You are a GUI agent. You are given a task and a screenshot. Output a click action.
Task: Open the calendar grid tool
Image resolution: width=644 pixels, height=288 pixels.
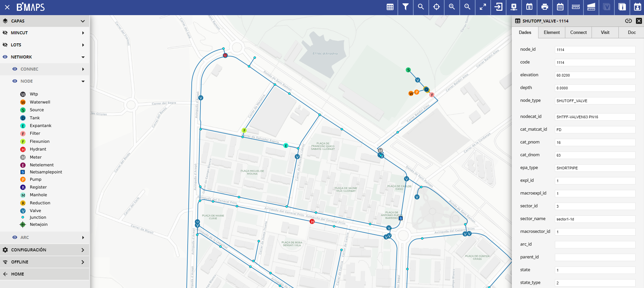(x=560, y=7)
